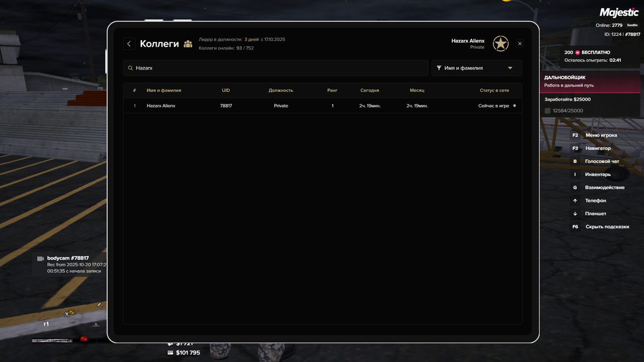Click the F3 Навигатор hint
Image resolution: width=644 pixels, height=362 pixels.
pyautogui.click(x=591, y=148)
